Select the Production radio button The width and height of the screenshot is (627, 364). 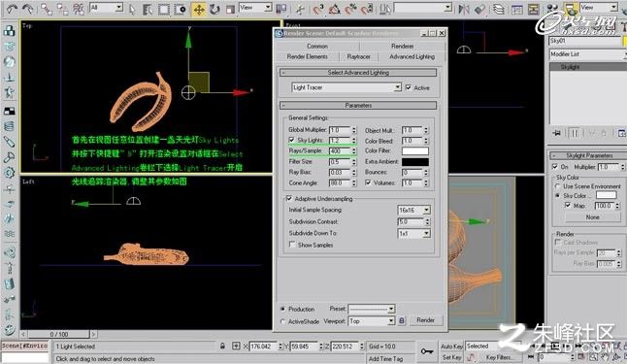coord(283,309)
